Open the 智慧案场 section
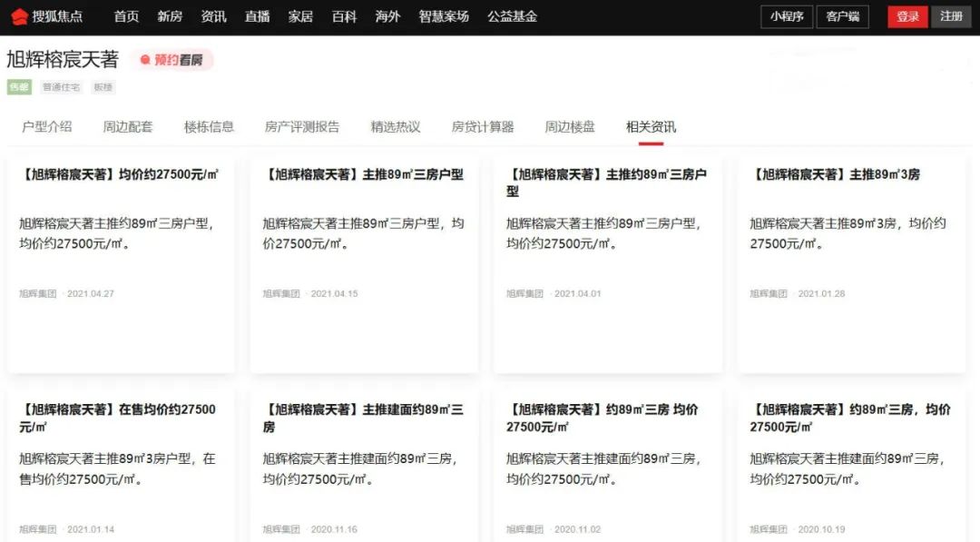The width and height of the screenshot is (980, 542). click(444, 15)
